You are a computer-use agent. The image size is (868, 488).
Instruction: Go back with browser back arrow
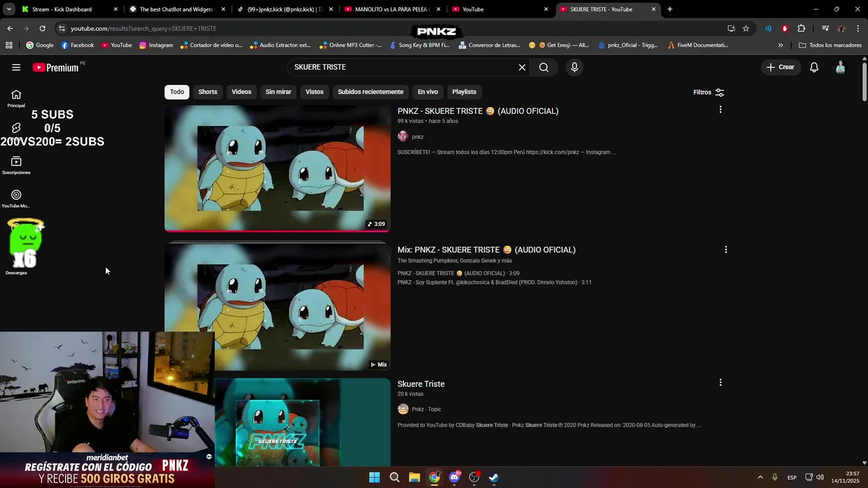pyautogui.click(x=9, y=28)
